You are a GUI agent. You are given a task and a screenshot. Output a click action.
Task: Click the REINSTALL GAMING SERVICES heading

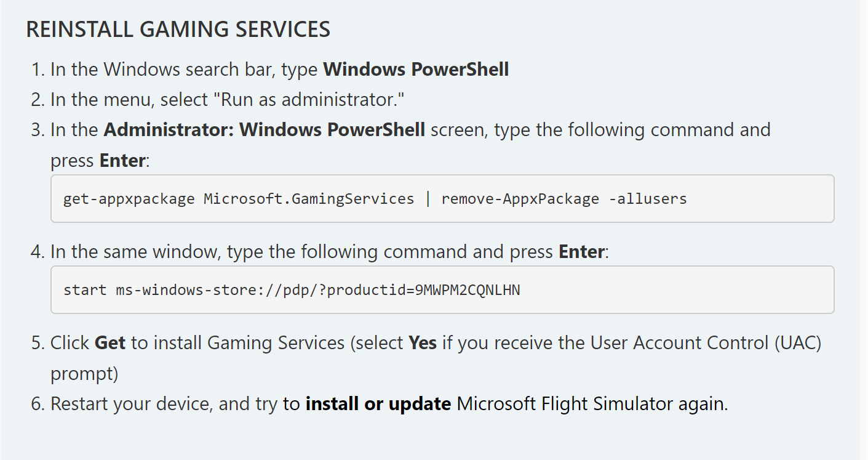point(178,29)
